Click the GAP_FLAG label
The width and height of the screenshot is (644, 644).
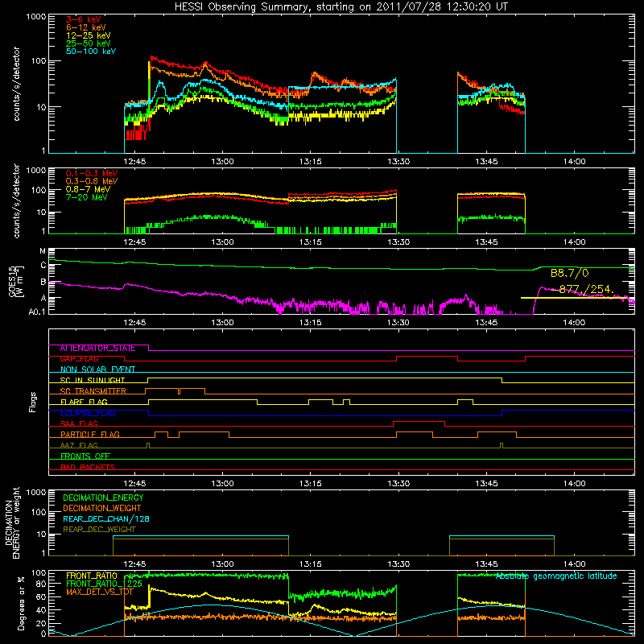79,359
